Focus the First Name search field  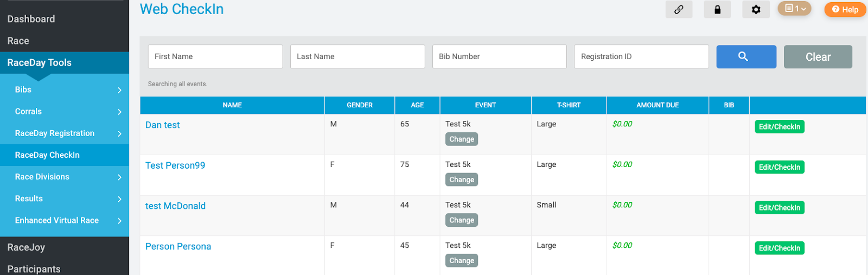pos(215,56)
